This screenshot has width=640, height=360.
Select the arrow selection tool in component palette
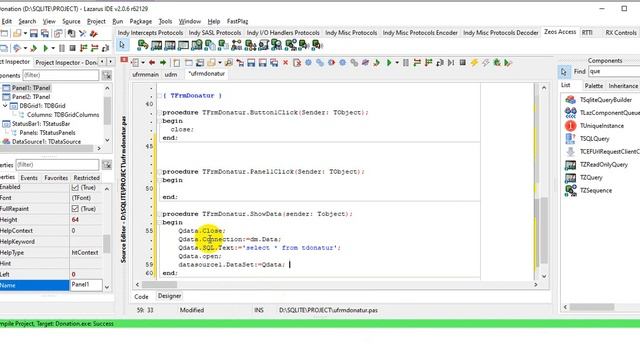[x=122, y=45]
